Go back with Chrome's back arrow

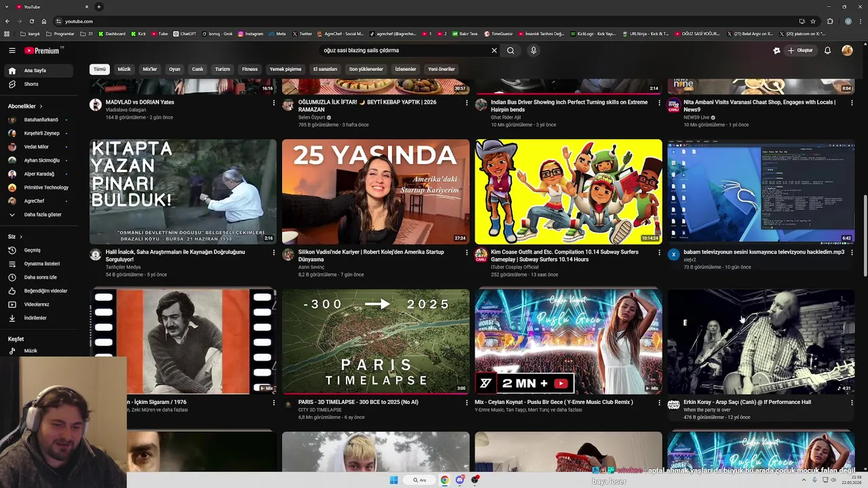7,21
